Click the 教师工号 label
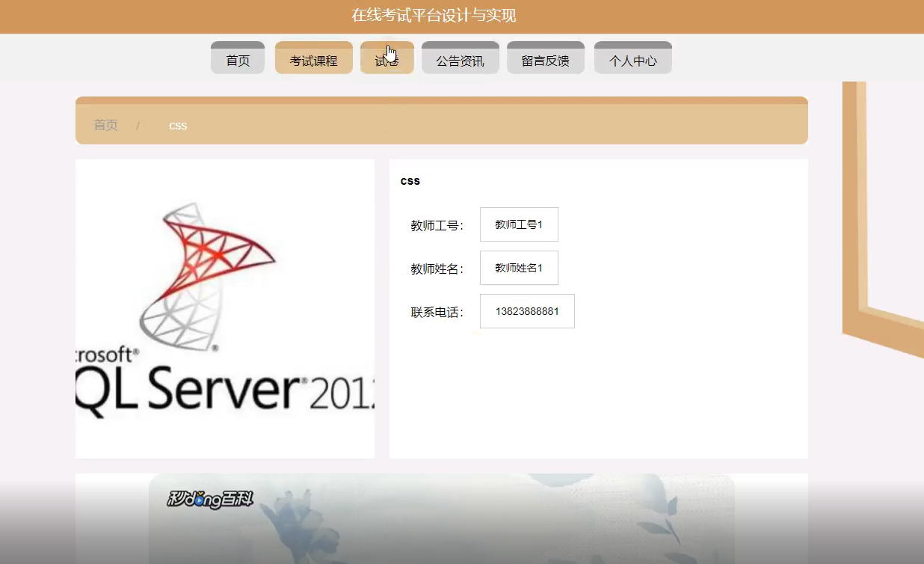 (437, 225)
